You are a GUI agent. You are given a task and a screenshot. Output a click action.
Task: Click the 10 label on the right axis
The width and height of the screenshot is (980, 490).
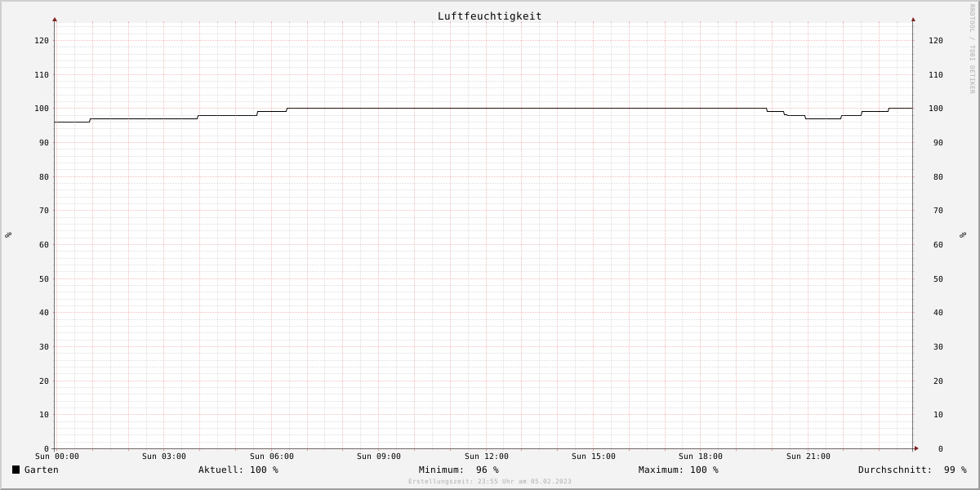[938, 415]
